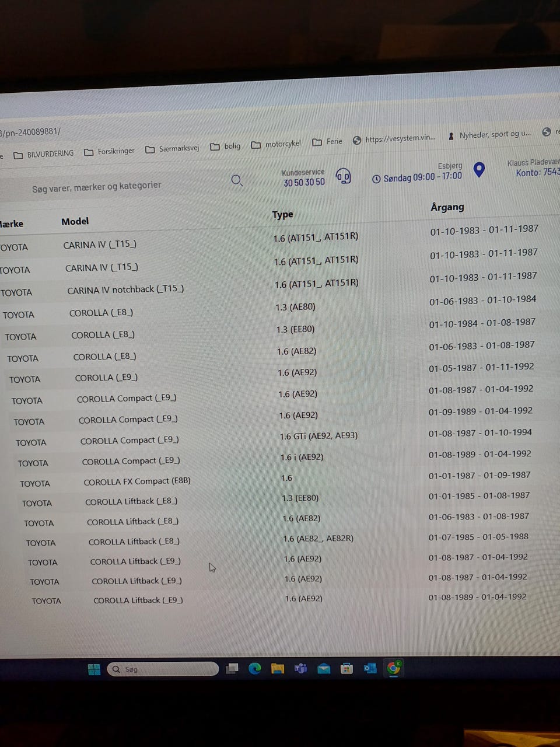This screenshot has width=560, height=747.
Task: Launch Microsoft Edge from the taskbar
Action: click(255, 669)
